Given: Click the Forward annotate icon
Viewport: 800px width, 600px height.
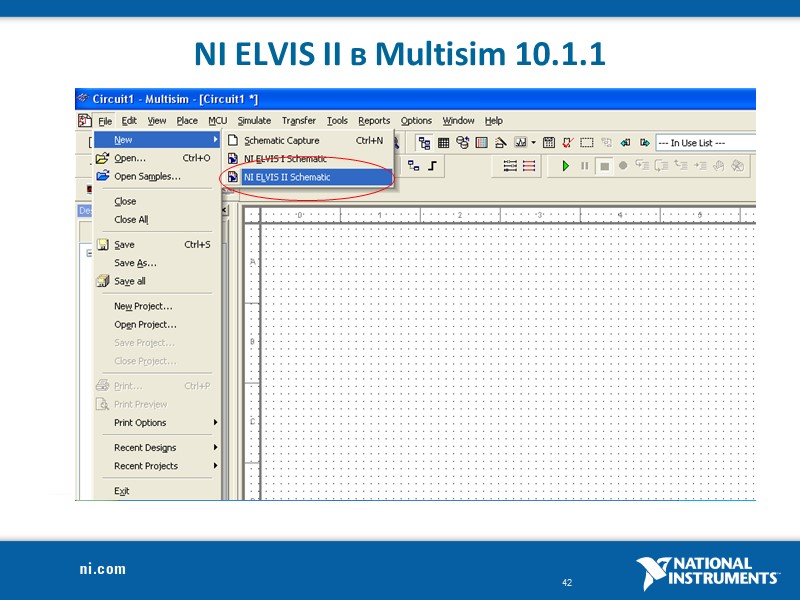Looking at the screenshot, I should coord(646,142).
